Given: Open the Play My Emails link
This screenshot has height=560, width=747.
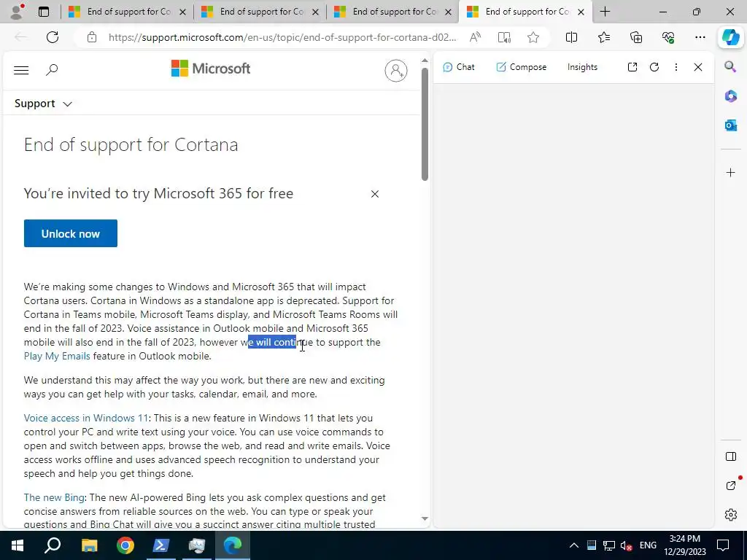Looking at the screenshot, I should [57, 356].
